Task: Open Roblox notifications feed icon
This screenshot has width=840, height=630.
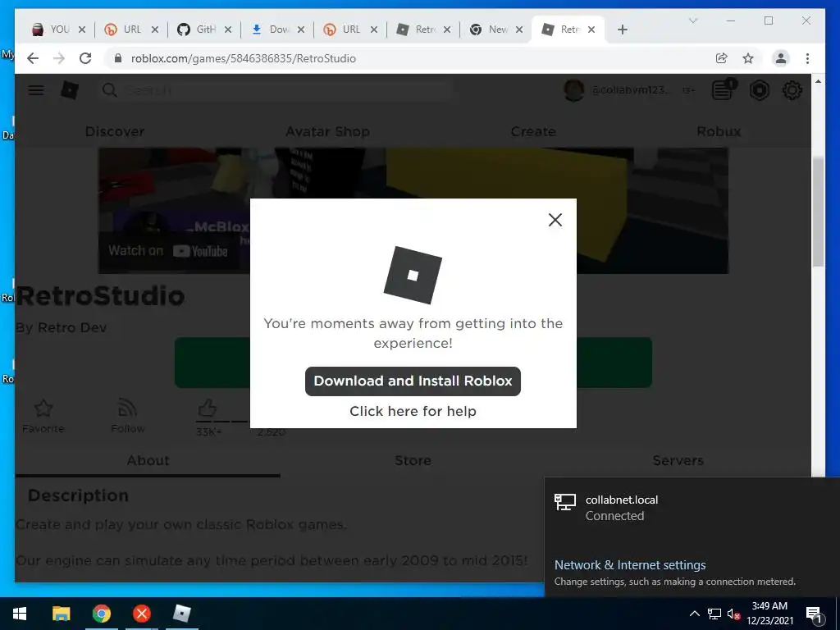Action: pos(724,89)
